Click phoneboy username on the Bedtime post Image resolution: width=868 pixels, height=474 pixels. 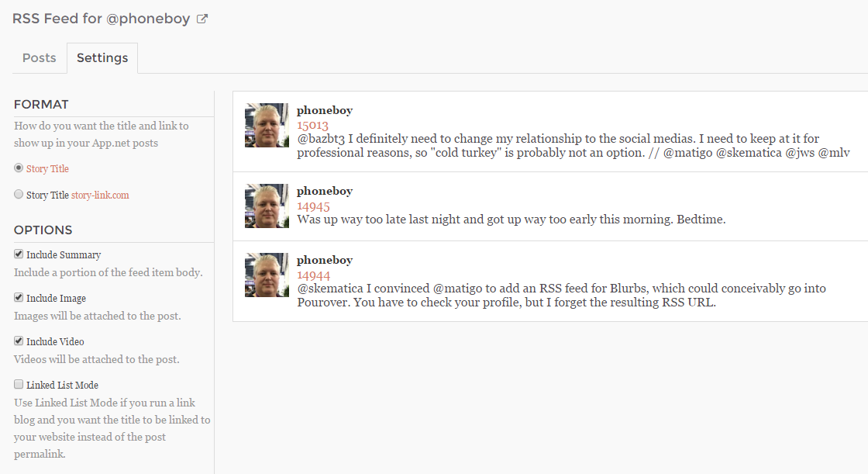(x=325, y=191)
